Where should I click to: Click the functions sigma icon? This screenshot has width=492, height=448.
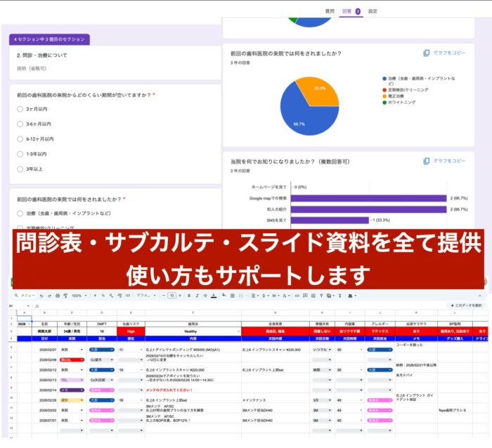pos(339,296)
